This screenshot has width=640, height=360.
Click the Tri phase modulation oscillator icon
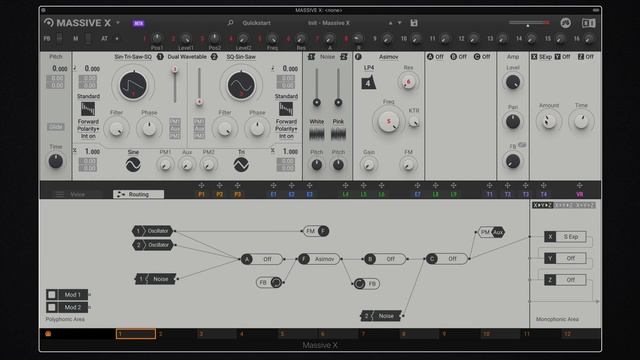(241, 164)
